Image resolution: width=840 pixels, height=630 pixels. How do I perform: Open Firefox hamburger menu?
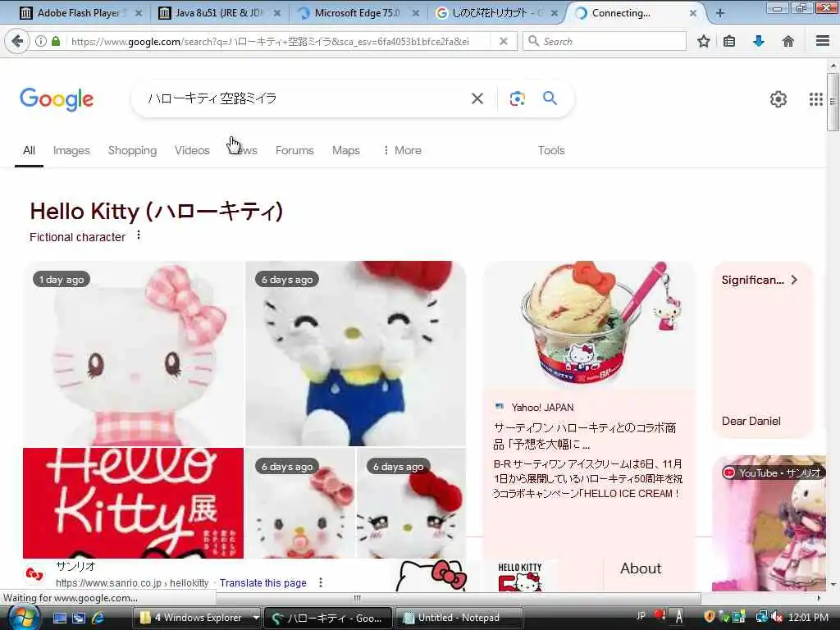pyautogui.click(x=823, y=41)
